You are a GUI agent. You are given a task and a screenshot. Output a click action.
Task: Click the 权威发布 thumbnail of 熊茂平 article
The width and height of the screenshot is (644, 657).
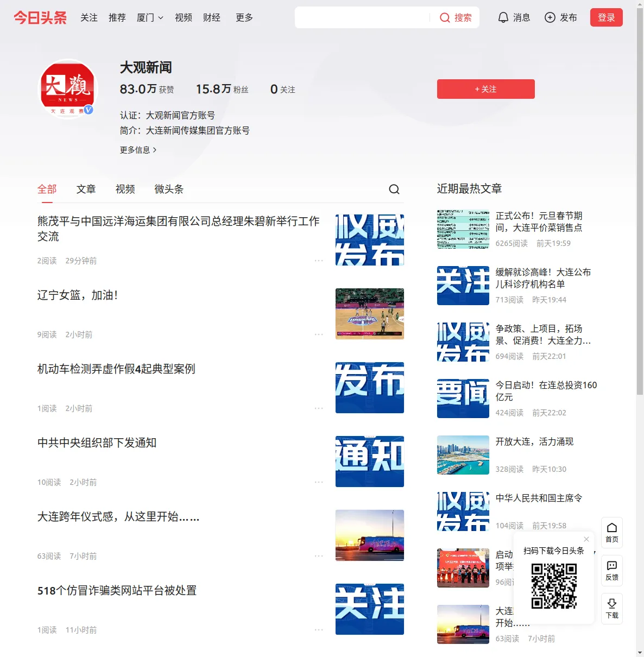(x=370, y=240)
